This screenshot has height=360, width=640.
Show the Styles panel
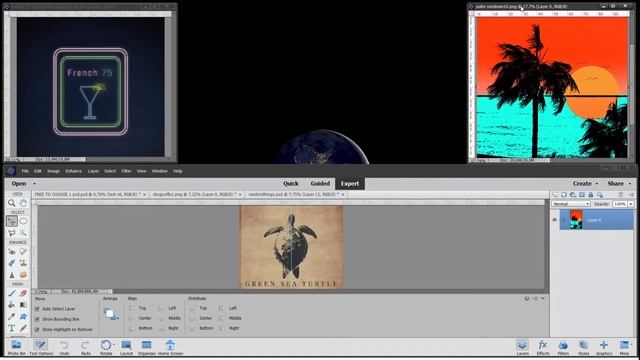point(583,348)
